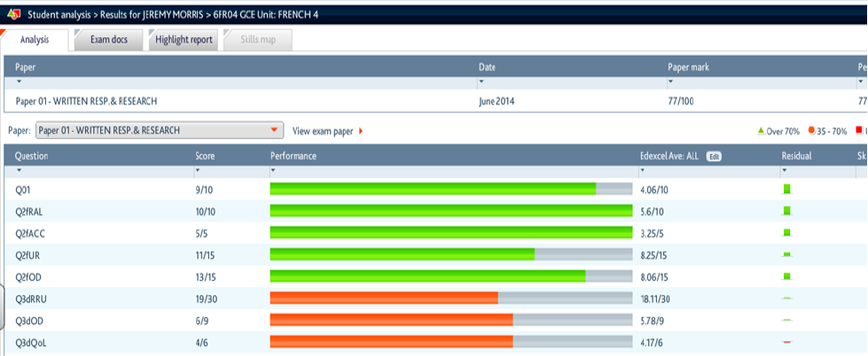Open the Date column filter arrow
The width and height of the screenshot is (868, 356).
pos(482,81)
